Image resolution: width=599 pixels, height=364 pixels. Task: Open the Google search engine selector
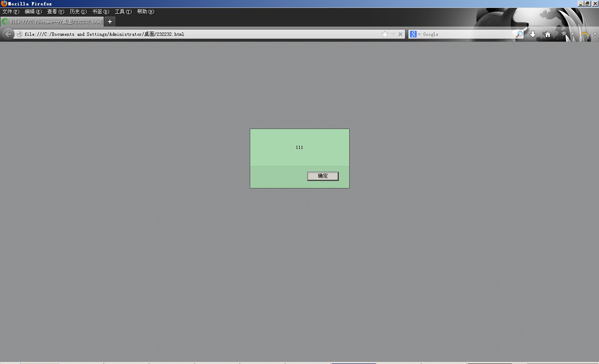[x=415, y=34]
